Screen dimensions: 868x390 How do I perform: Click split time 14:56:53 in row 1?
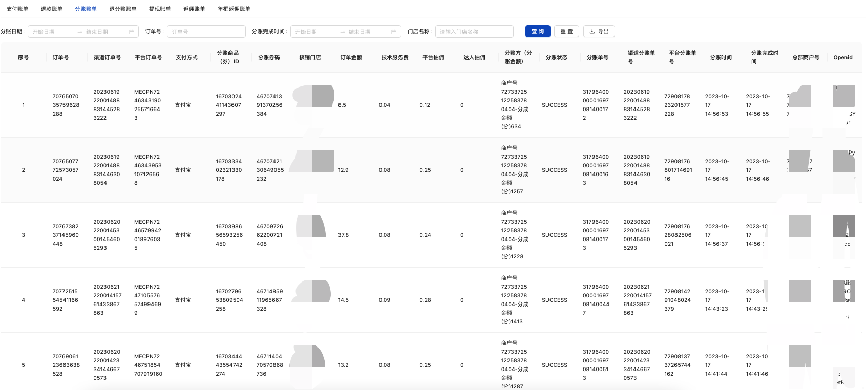[x=717, y=105]
